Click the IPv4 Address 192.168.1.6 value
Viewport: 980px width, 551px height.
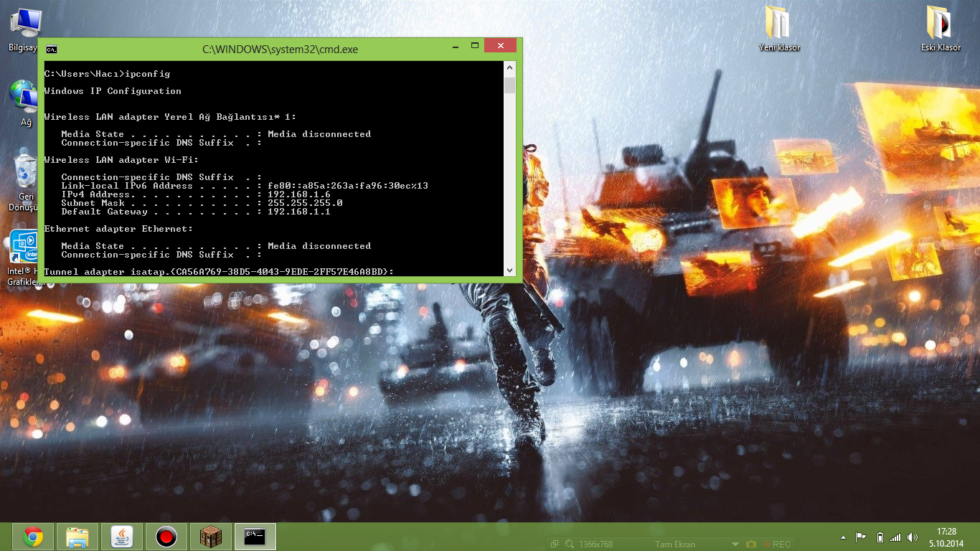tap(299, 194)
